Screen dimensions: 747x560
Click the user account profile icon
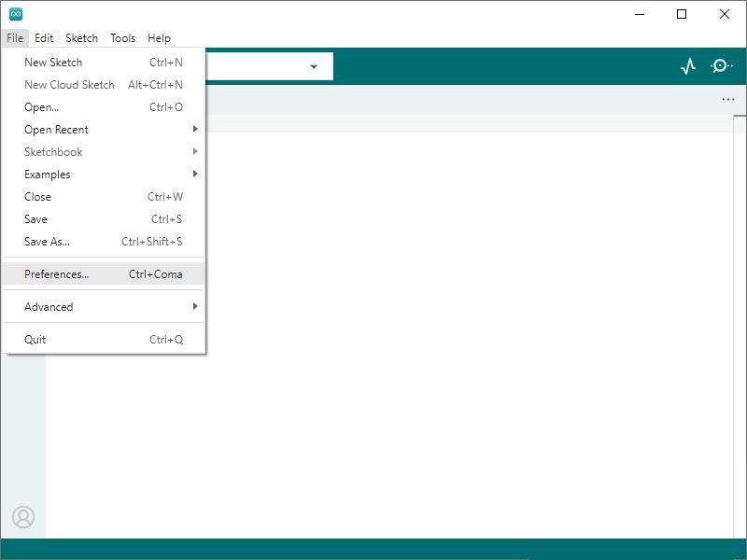pos(23,517)
